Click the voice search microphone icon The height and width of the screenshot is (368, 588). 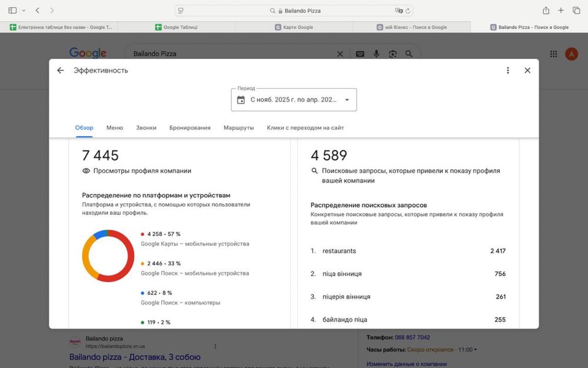click(376, 54)
